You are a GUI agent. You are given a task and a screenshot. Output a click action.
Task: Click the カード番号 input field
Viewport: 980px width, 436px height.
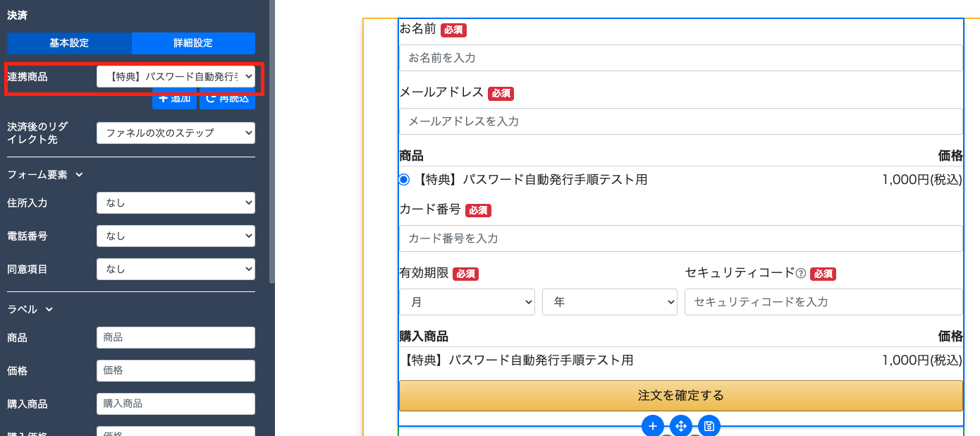pos(680,238)
